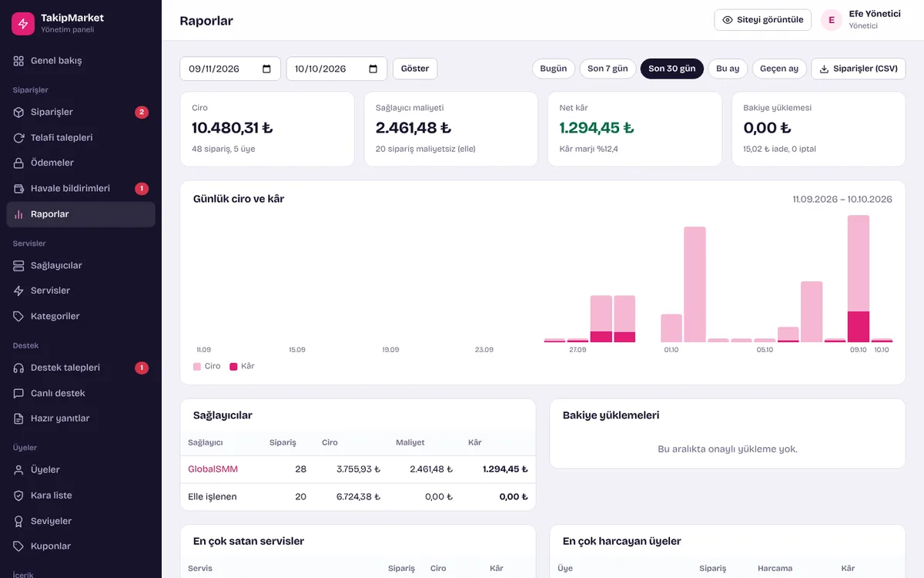Image resolution: width=924 pixels, height=578 pixels.
Task: Click the Üyeler person icon
Action: click(19, 470)
